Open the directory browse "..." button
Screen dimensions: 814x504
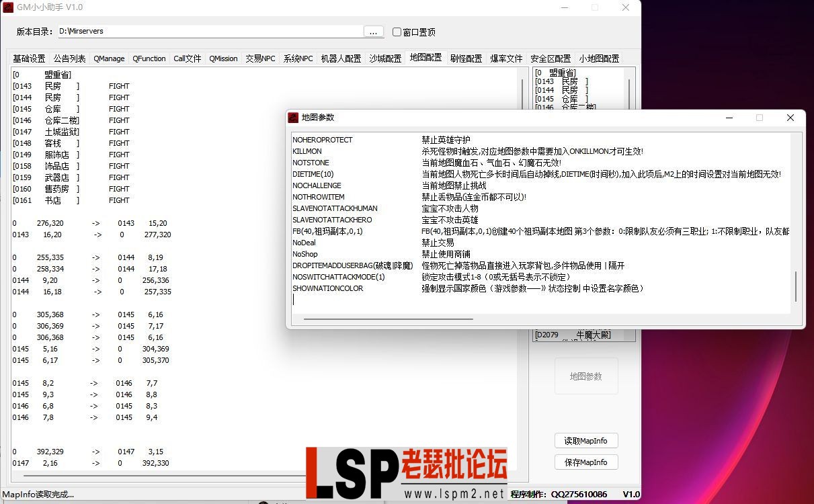374,31
